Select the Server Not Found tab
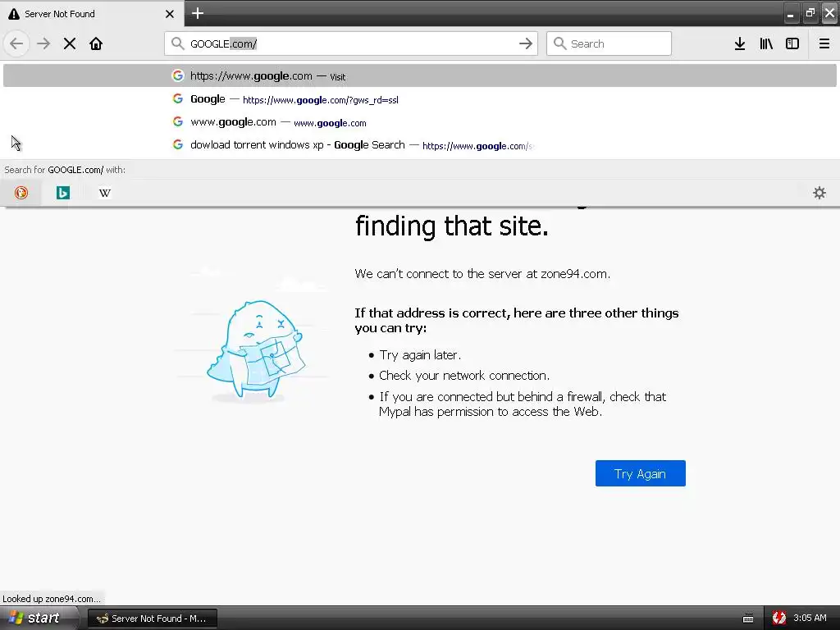Screen dimensions: 840x630 (x=92, y=13)
